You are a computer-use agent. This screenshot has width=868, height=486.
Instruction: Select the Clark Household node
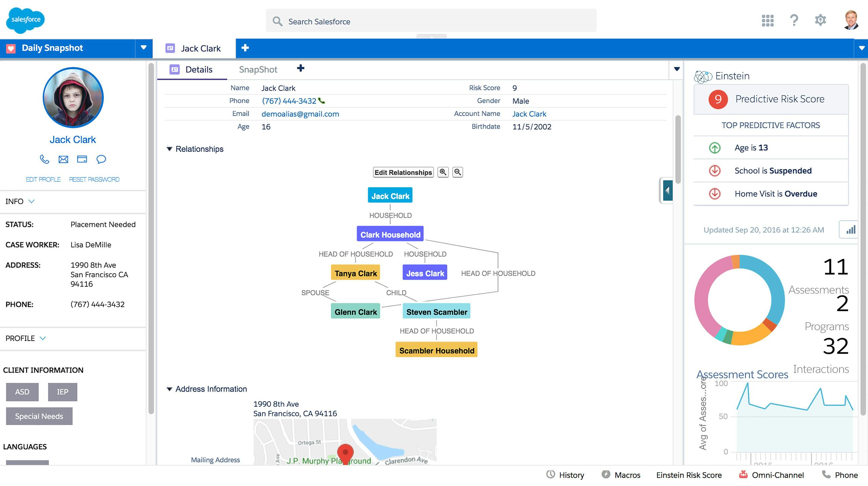pyautogui.click(x=390, y=235)
